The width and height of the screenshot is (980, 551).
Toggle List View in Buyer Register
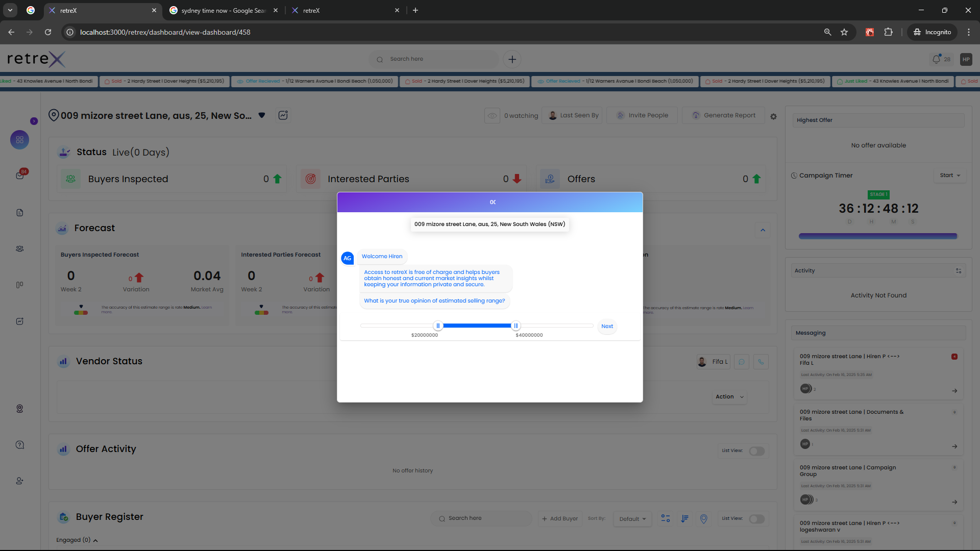click(x=756, y=518)
